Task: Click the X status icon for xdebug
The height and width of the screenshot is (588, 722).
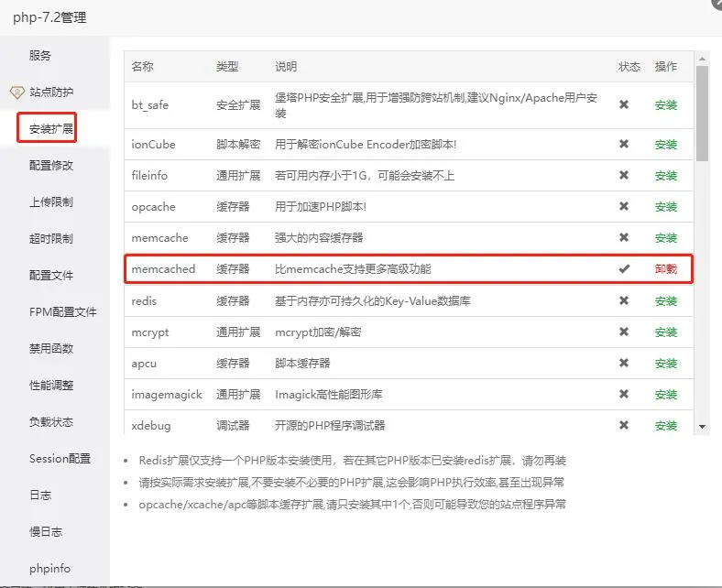Action: [624, 425]
